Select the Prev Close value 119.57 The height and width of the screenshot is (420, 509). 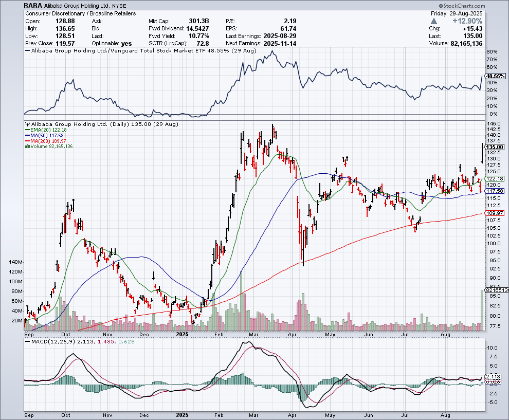coord(65,44)
